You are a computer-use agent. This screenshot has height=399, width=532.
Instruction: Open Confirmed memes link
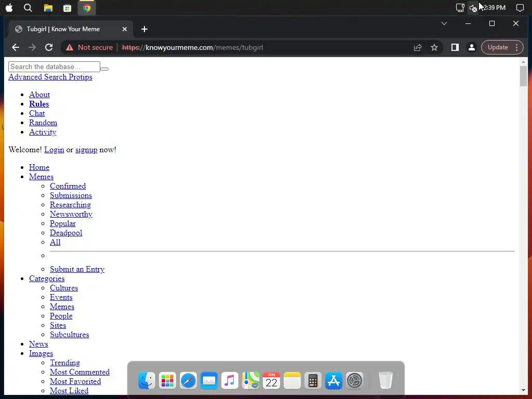[68, 186]
